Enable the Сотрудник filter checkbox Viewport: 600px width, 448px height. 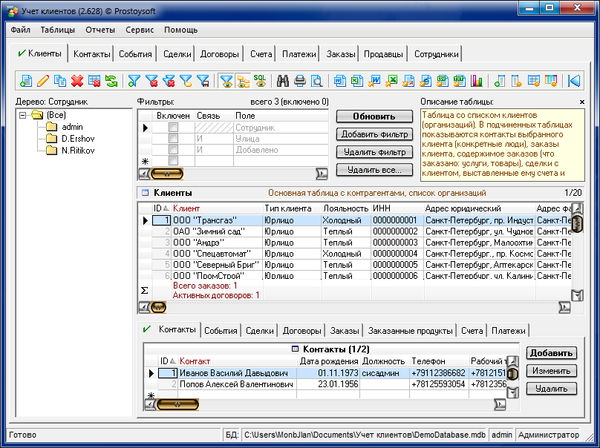point(173,129)
